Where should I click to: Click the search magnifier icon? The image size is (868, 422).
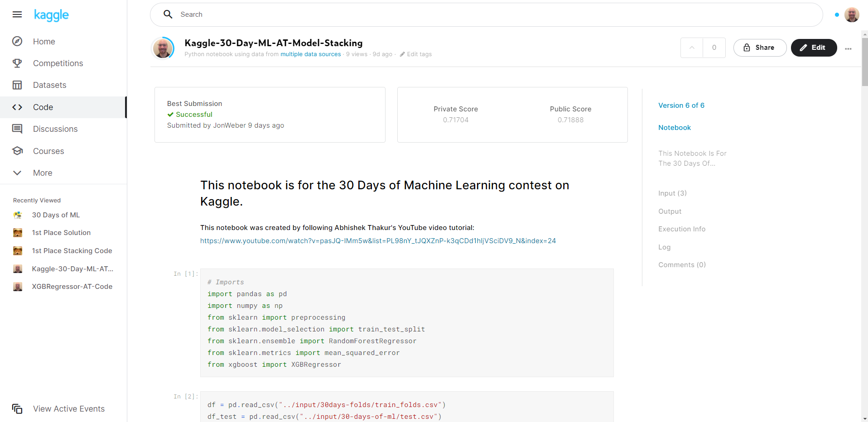pyautogui.click(x=168, y=14)
